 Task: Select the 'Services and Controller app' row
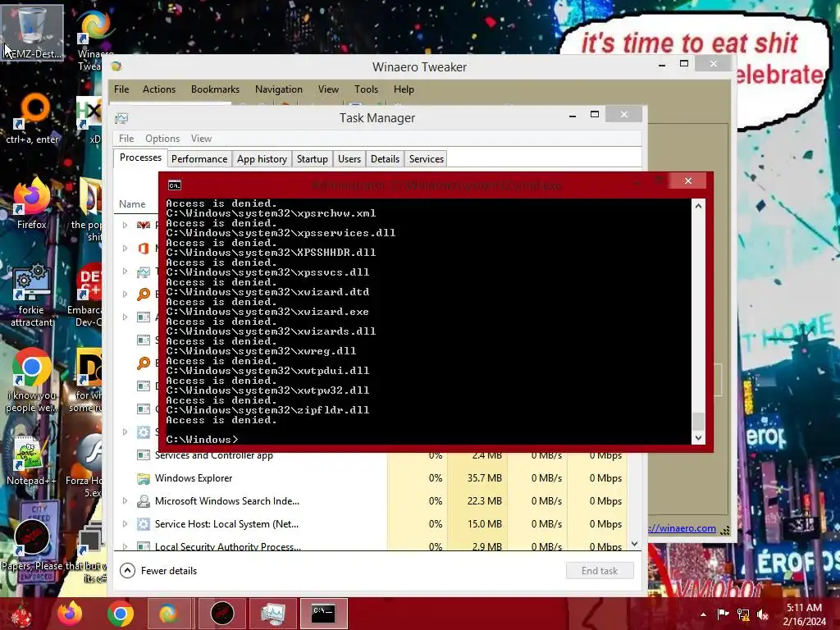pos(372,455)
